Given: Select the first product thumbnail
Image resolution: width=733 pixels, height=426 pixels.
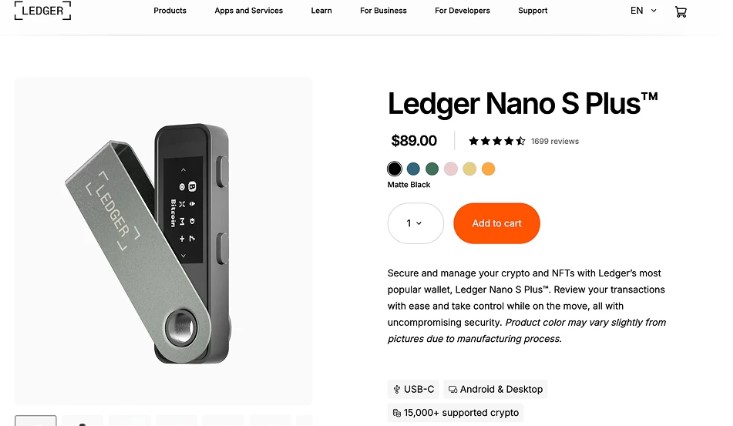Looking at the screenshot, I should pyautogui.click(x=35, y=420).
